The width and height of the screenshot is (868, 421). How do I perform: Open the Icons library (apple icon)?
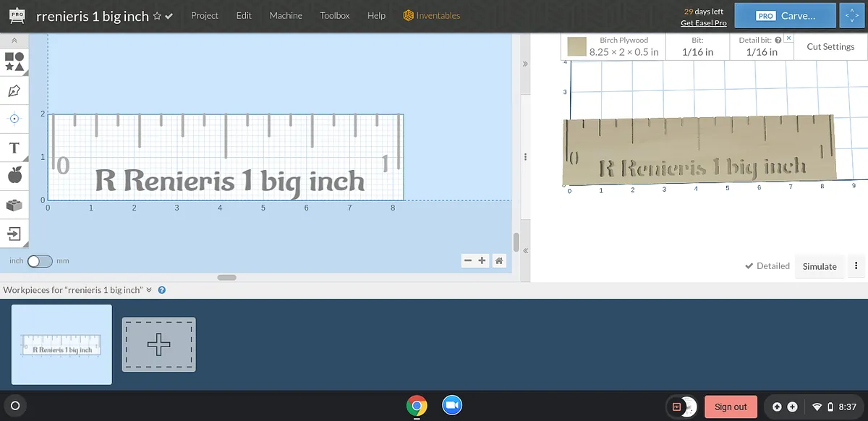(x=14, y=175)
